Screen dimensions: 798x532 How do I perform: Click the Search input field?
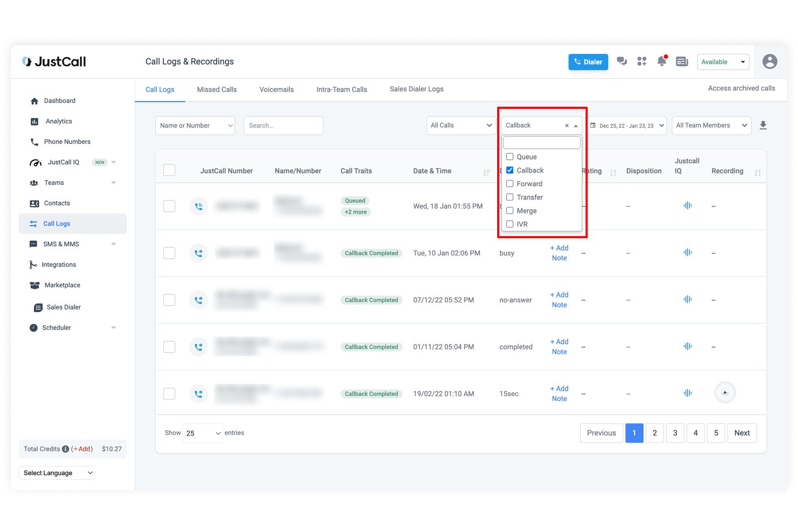[284, 126]
